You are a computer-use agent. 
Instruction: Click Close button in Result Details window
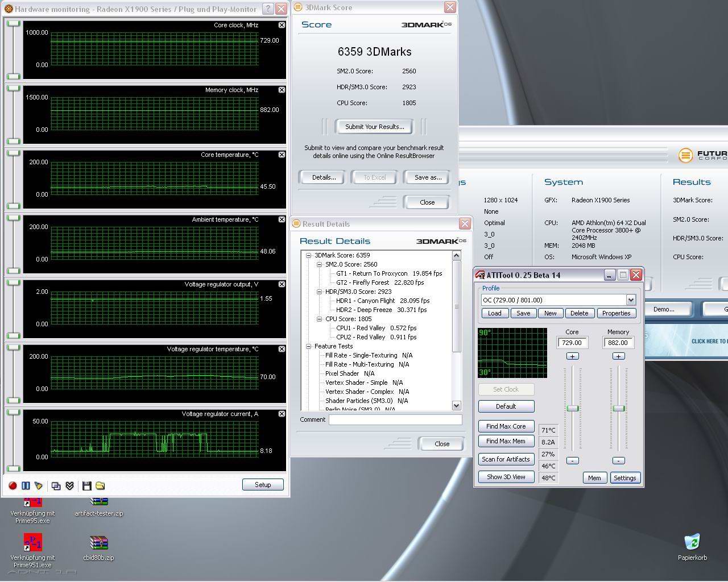tap(442, 444)
